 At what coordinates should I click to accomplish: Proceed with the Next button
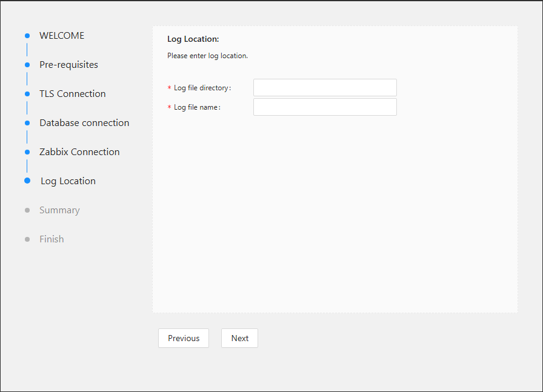pos(239,338)
